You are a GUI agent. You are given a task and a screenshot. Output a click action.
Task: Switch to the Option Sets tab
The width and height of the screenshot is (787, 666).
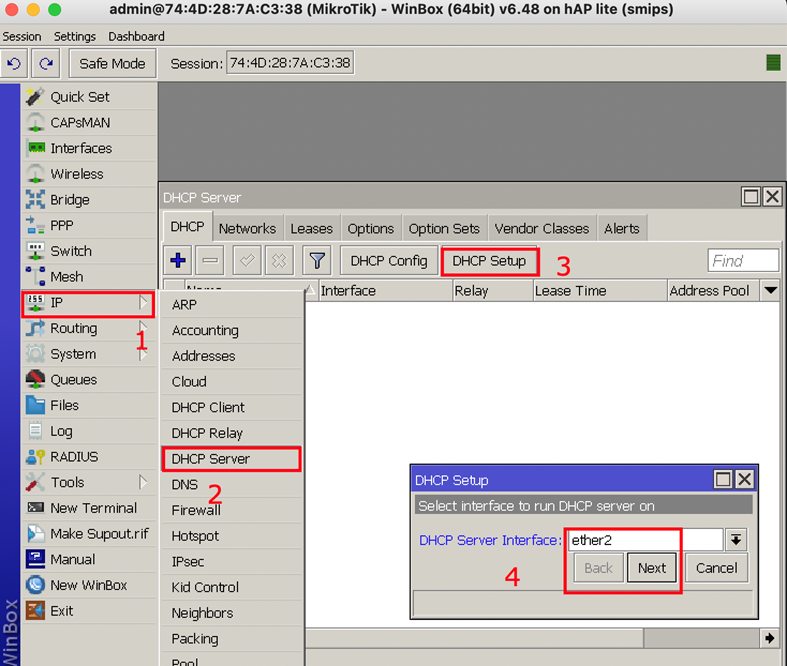[x=444, y=228]
